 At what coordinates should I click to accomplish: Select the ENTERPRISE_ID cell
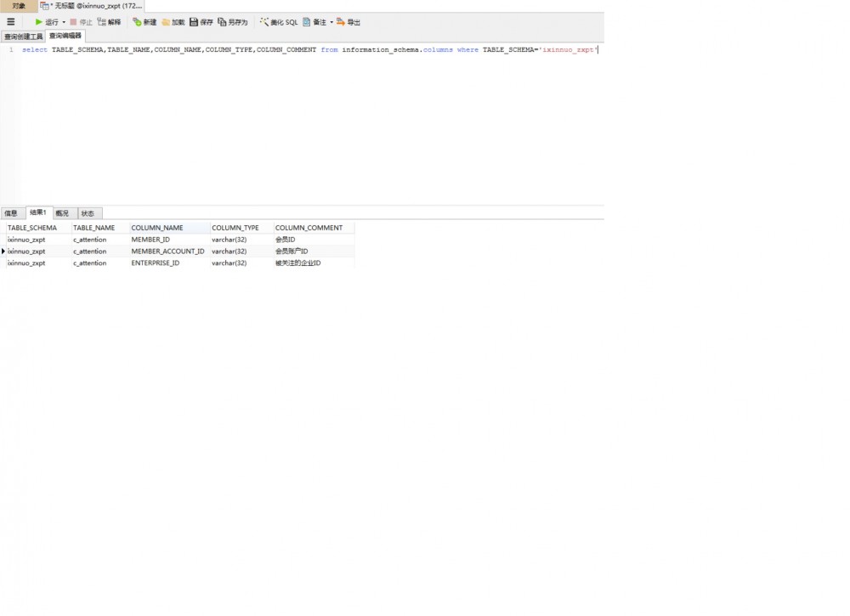[169, 263]
